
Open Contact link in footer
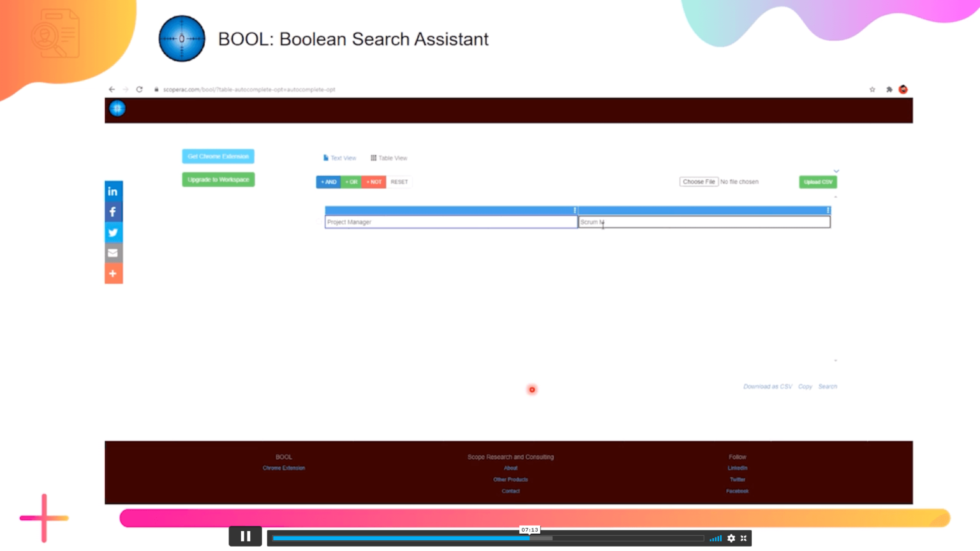click(510, 491)
